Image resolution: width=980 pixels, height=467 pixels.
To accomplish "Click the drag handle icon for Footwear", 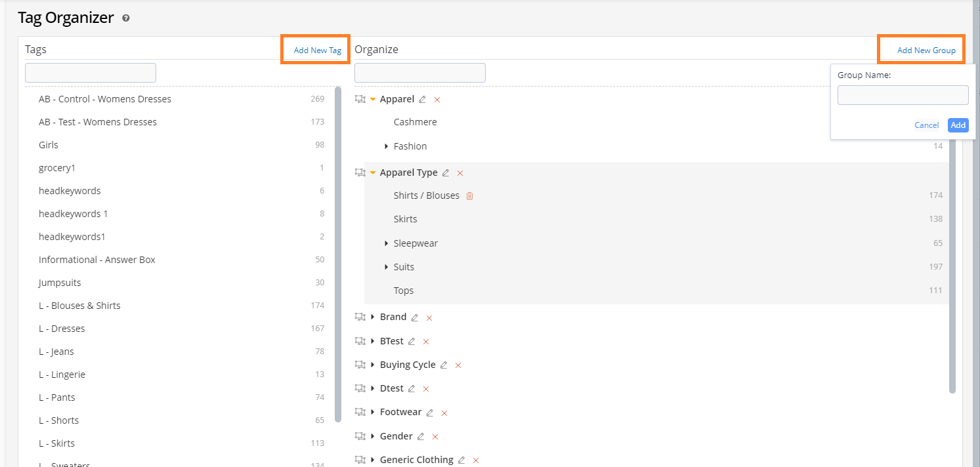I will pos(360,413).
